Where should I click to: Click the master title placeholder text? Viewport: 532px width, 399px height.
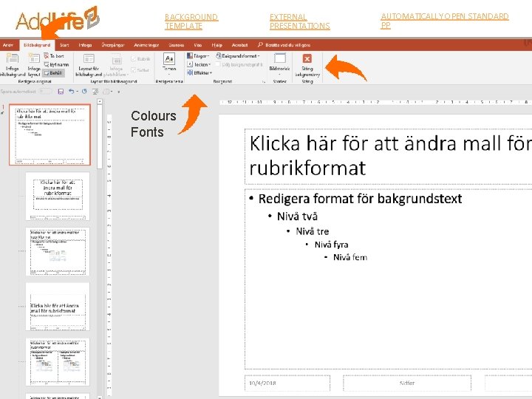tap(390, 155)
